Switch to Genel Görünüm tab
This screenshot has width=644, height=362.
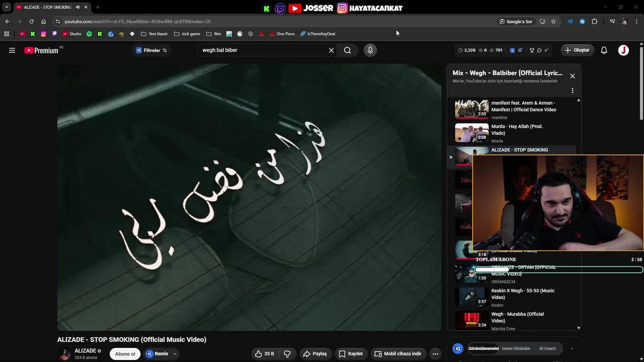point(516,348)
